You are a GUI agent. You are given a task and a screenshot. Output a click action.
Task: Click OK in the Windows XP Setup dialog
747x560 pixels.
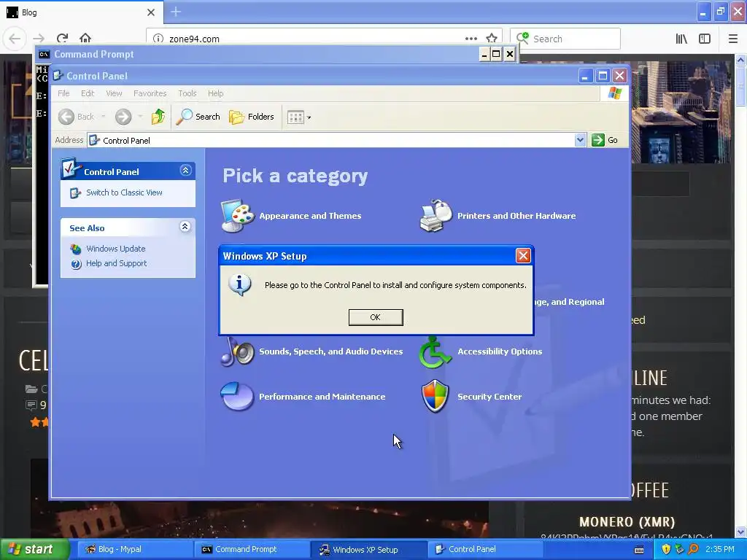coord(376,317)
